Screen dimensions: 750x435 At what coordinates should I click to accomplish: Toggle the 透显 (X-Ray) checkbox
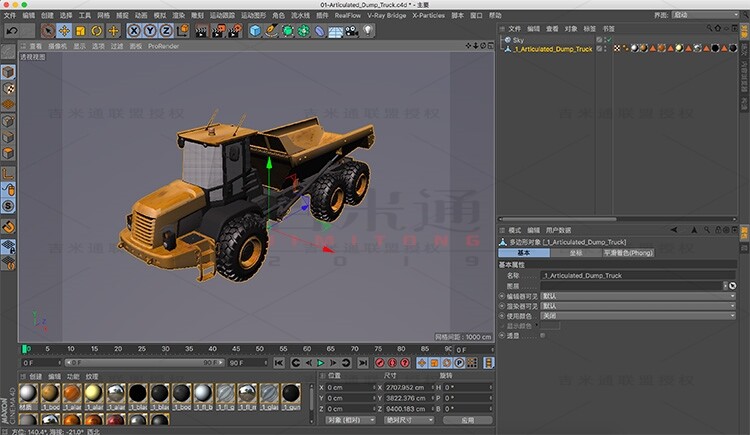pos(543,335)
